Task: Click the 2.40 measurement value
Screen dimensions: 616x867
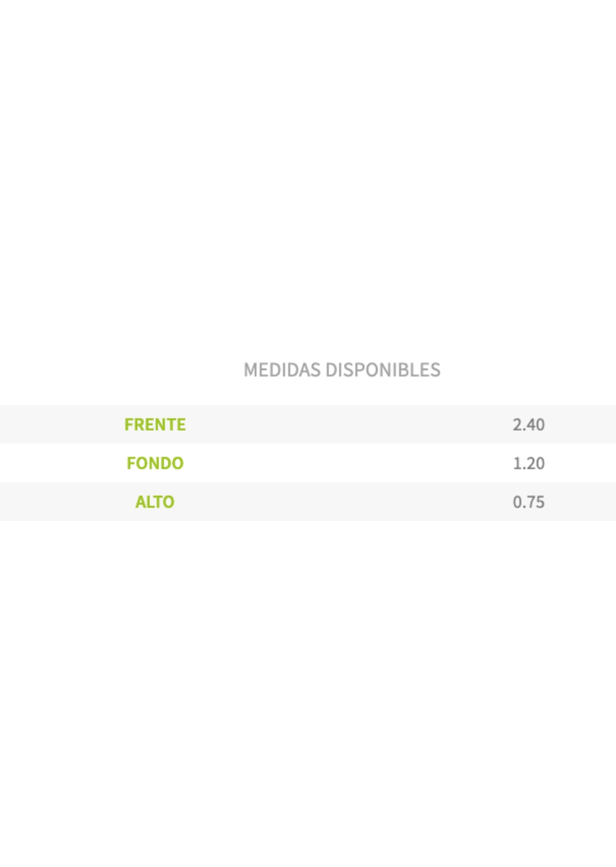Action: click(528, 424)
